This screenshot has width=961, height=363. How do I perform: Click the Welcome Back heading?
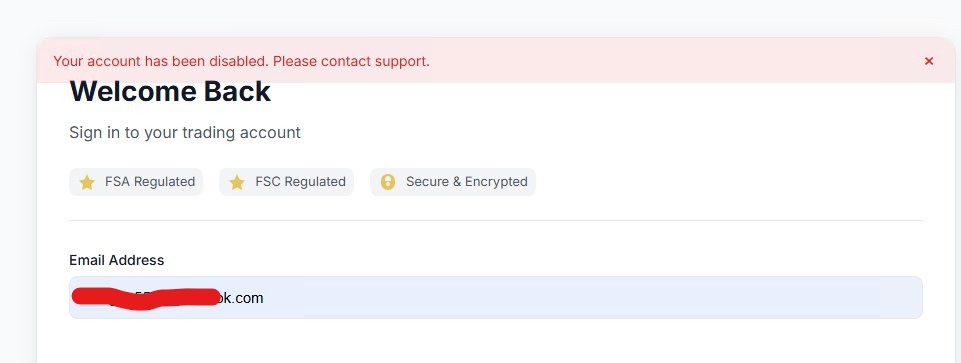[170, 91]
